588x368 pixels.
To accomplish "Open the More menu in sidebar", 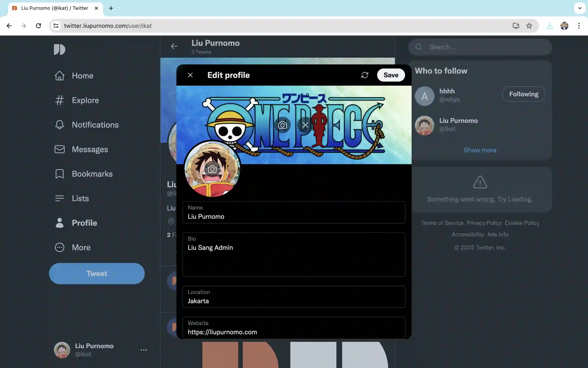I will tap(72, 248).
